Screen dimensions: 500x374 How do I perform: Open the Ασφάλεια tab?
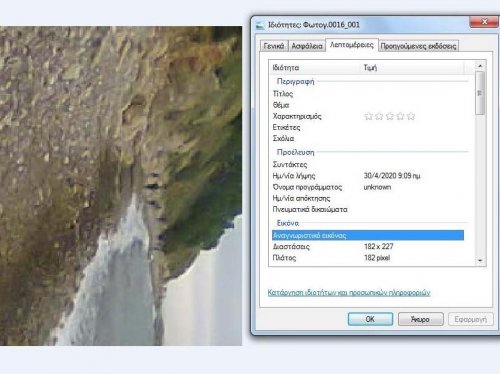point(307,46)
